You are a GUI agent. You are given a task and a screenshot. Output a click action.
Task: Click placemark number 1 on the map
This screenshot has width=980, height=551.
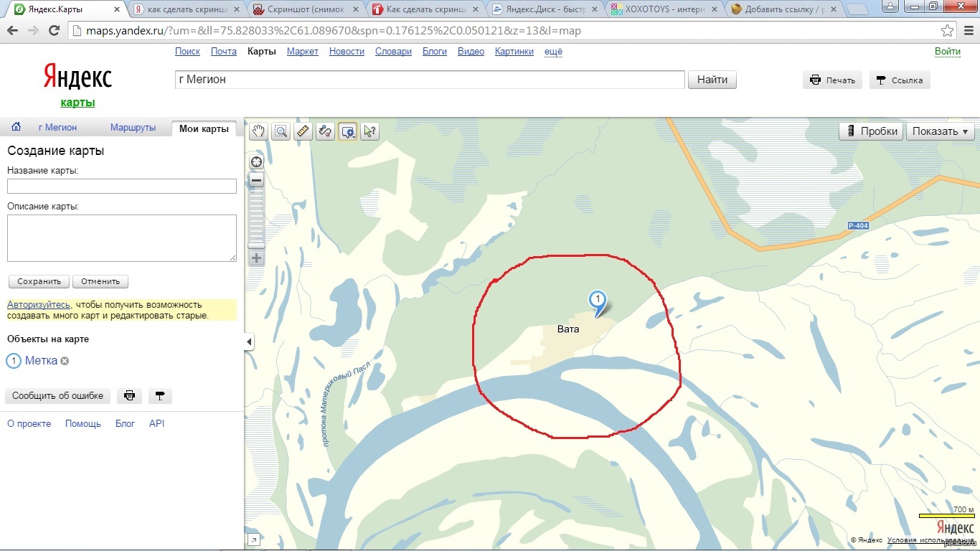(x=597, y=301)
